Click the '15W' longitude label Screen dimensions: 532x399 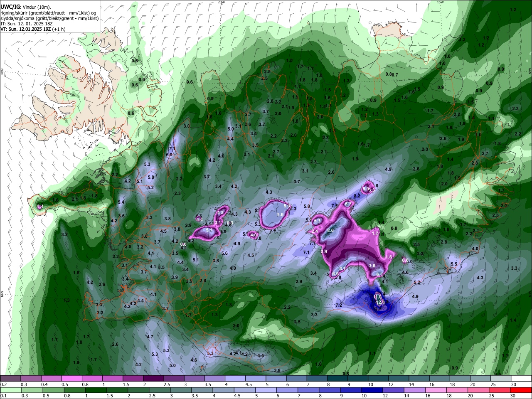(441, 2)
